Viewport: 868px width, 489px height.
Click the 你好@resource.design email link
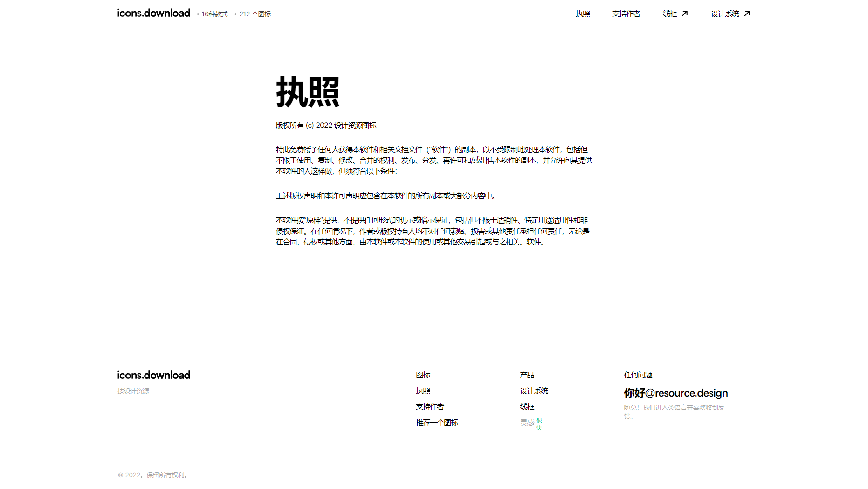tap(675, 393)
